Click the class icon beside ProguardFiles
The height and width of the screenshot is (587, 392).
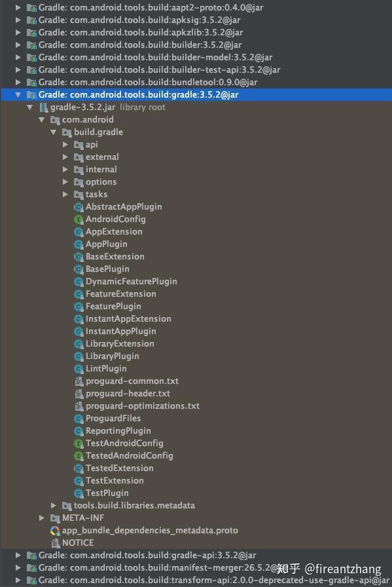[x=79, y=419]
